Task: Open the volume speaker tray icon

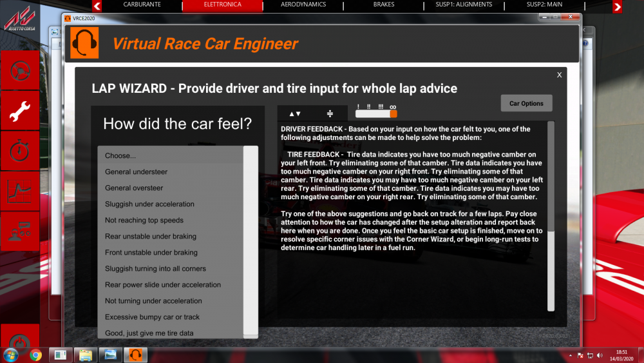Action: click(600, 355)
